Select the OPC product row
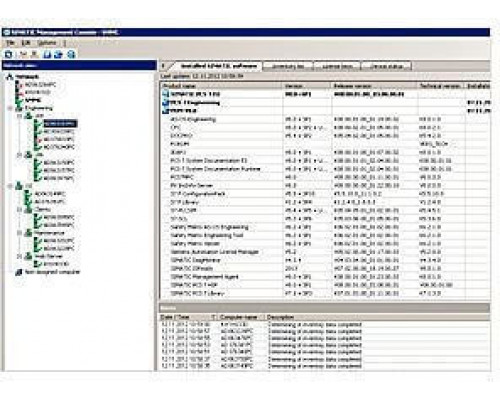The width and height of the screenshot is (500, 400). click(x=325, y=128)
